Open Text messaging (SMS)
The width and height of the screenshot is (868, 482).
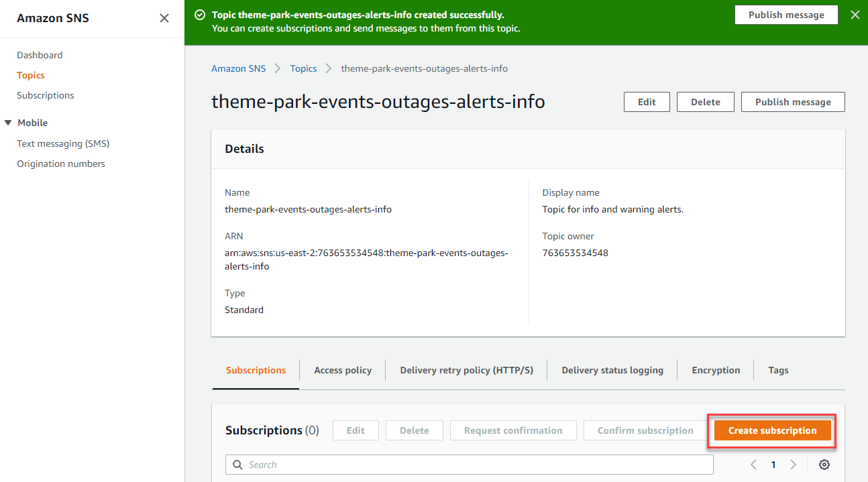click(x=63, y=143)
